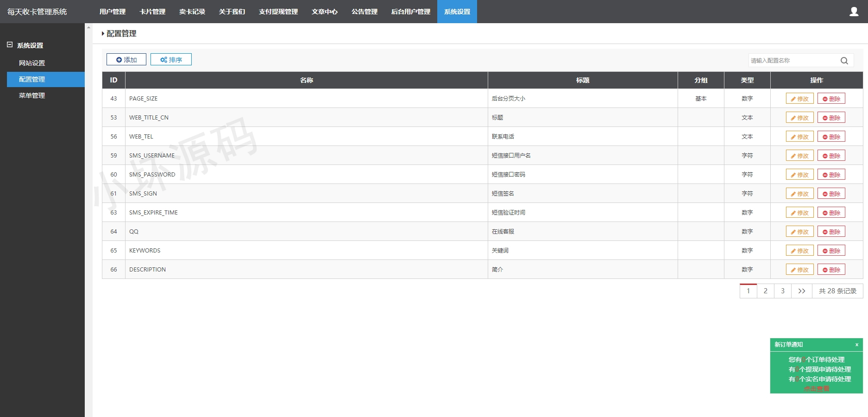Close the 新订单通知 popup

(857, 345)
